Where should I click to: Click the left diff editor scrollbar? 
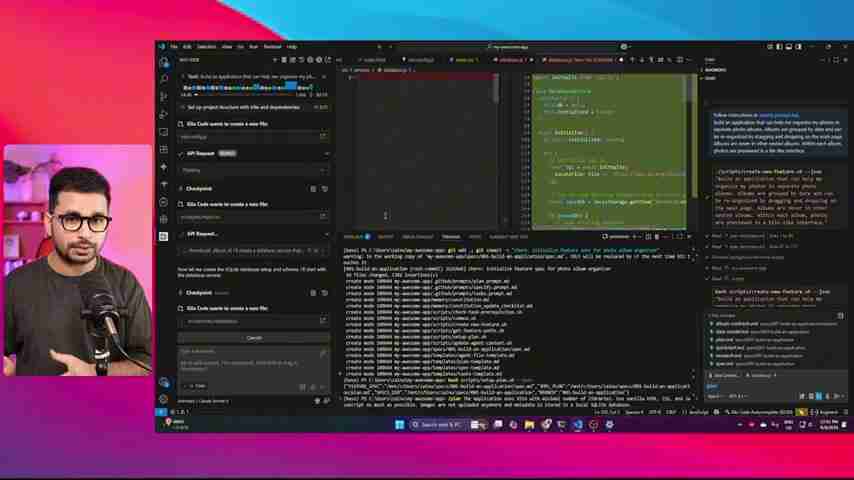(x=496, y=89)
